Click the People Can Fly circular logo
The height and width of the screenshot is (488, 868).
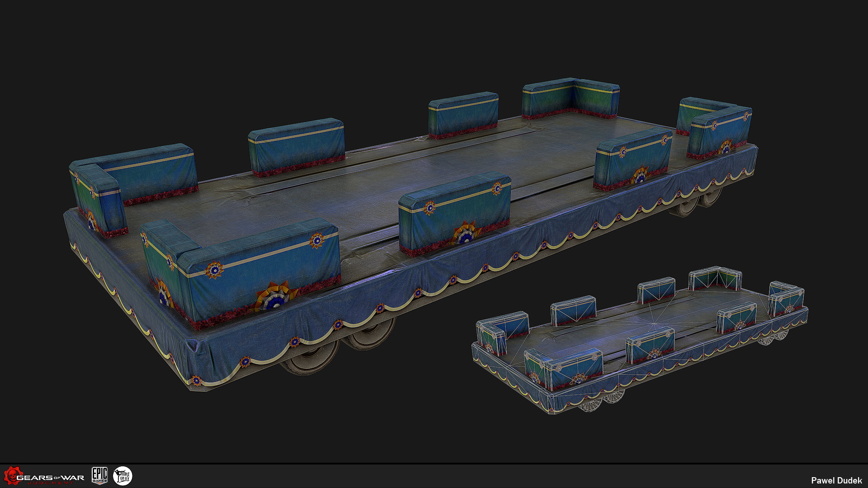123,476
